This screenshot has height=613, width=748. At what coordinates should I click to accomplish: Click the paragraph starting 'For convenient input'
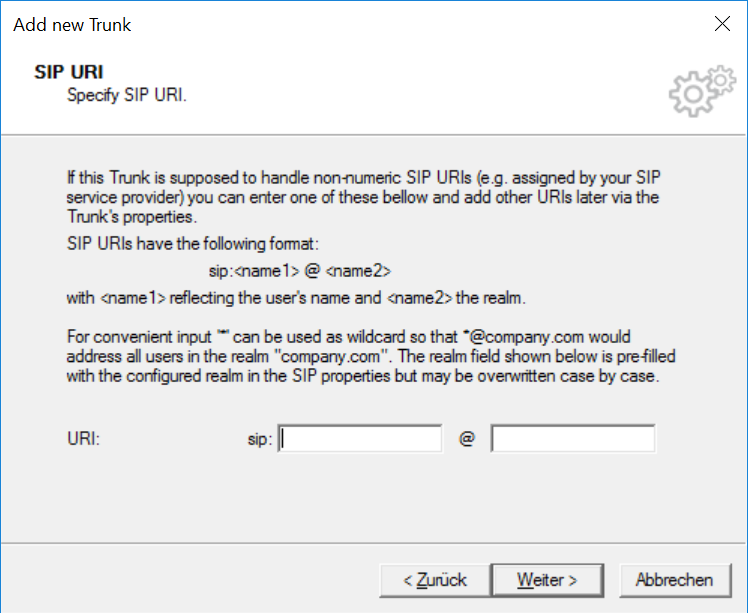(371, 356)
